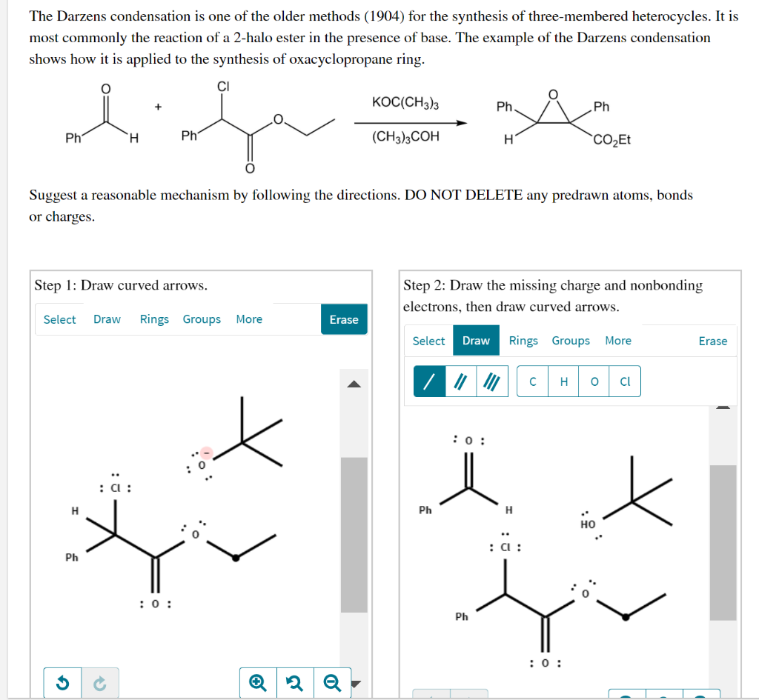Screen dimensions: 759x700
Task: Click the redo arrow in Step 1
Action: 100,682
